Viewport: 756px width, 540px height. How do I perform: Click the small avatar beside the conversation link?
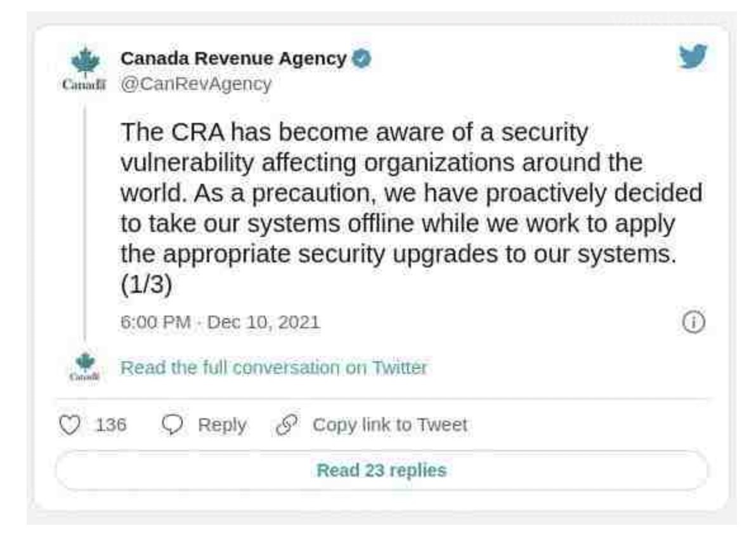[85, 367]
